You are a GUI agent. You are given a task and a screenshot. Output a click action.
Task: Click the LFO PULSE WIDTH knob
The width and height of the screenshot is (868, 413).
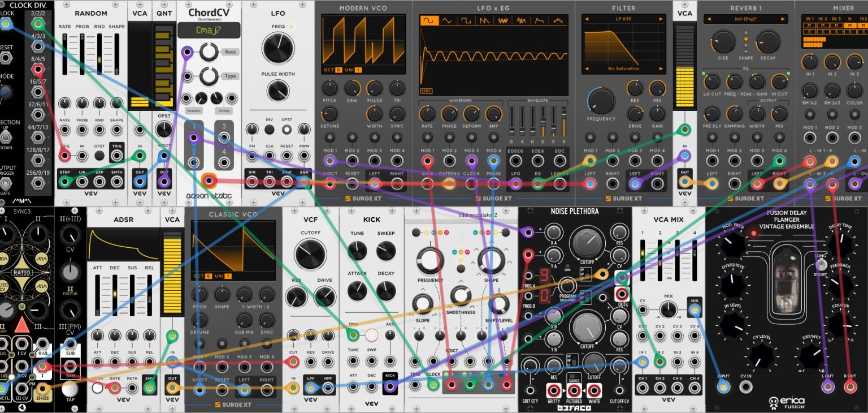pos(278,91)
